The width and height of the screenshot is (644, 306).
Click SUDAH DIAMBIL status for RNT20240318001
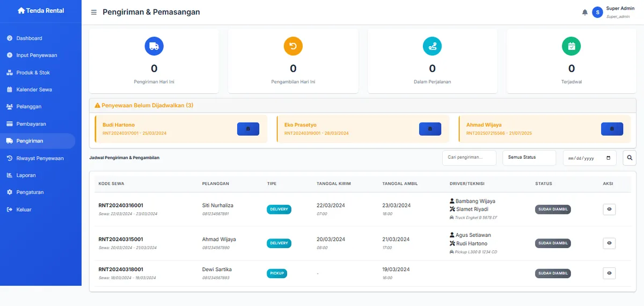553,273
